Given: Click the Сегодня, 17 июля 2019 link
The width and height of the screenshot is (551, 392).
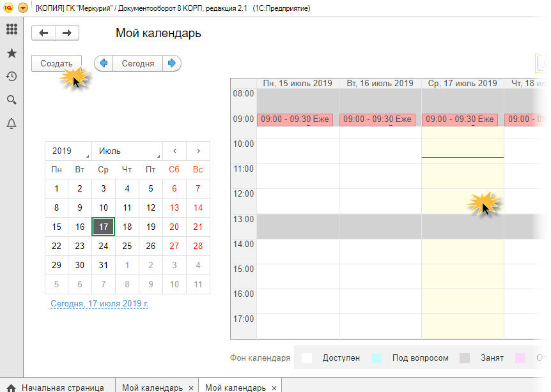Looking at the screenshot, I should click(99, 303).
